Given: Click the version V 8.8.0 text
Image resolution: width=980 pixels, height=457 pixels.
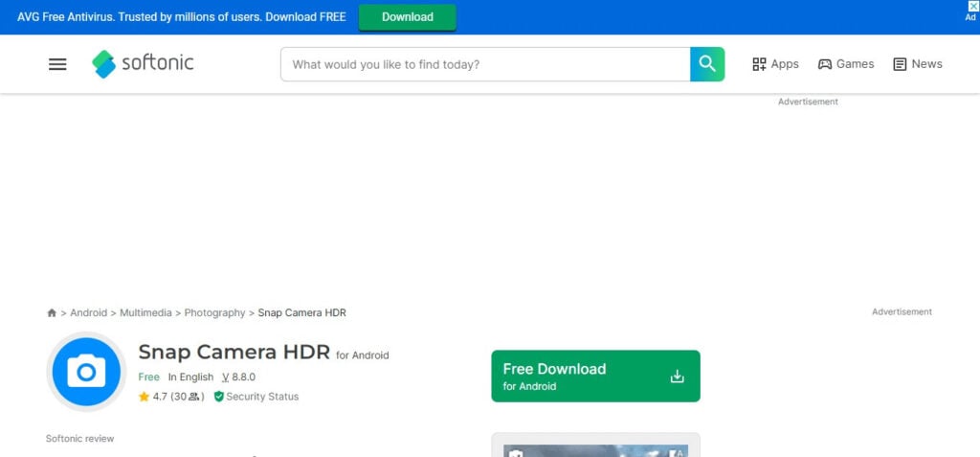Looking at the screenshot, I should coord(238,377).
